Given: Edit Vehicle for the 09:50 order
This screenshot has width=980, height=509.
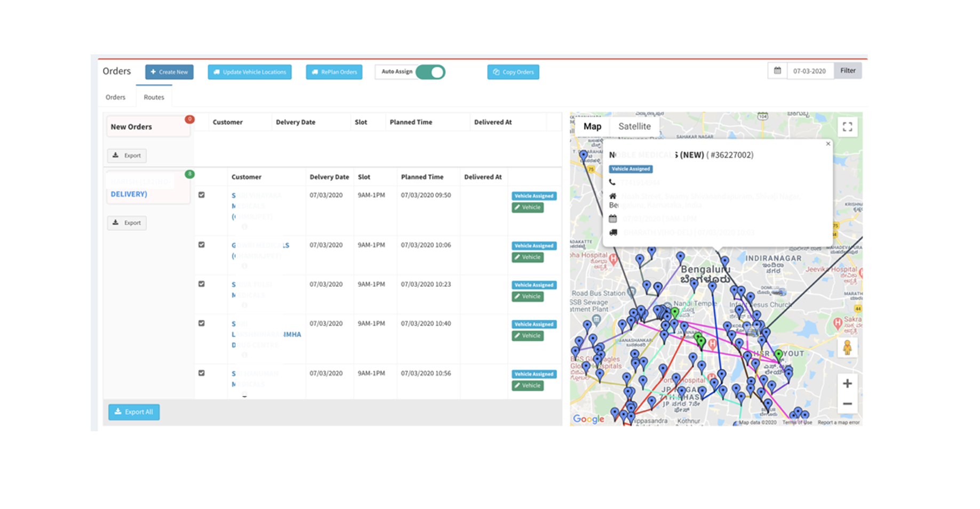Looking at the screenshot, I should click(x=528, y=208).
